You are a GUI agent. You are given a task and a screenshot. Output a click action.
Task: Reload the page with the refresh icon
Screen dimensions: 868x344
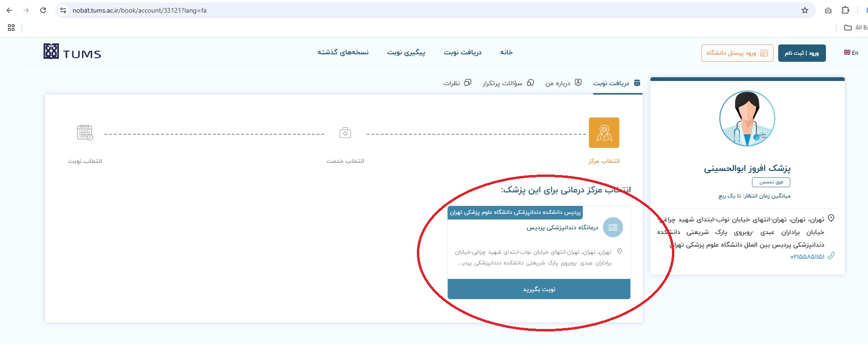[43, 10]
